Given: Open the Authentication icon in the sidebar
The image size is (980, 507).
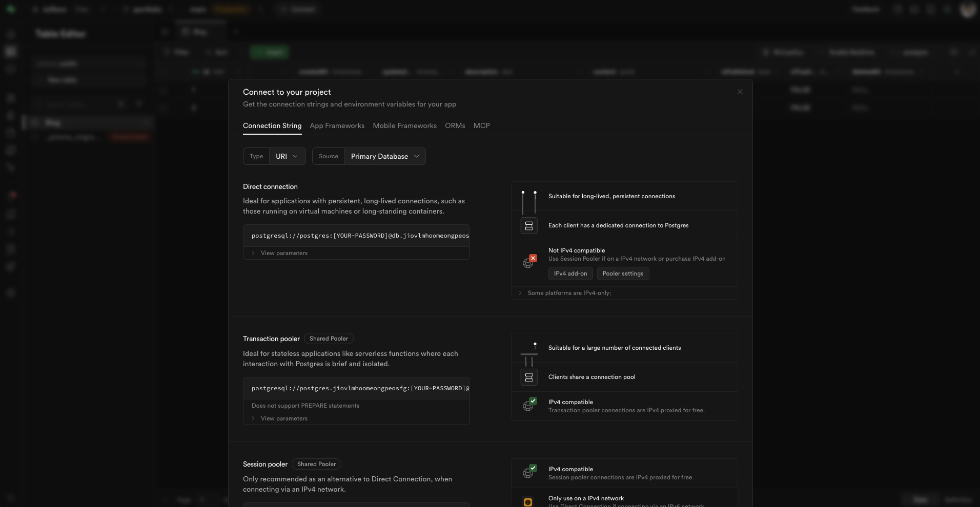Looking at the screenshot, I should (10, 115).
